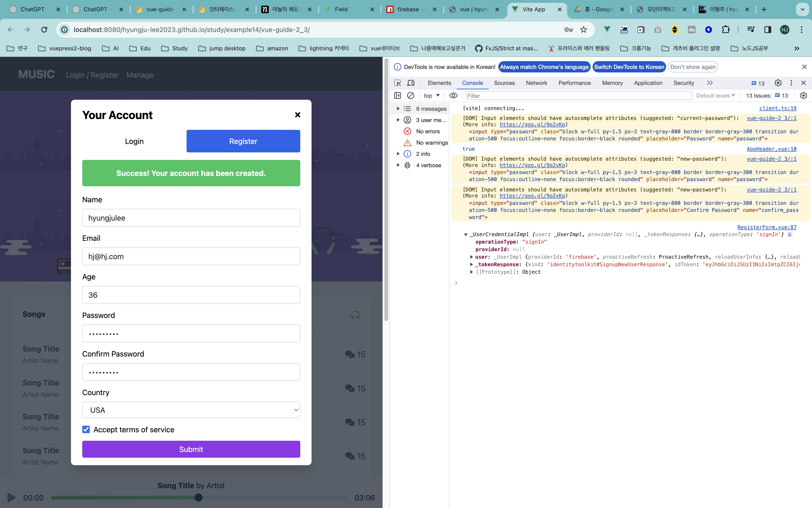Click the 13 issues badge in DevTools toolbar

758,83
